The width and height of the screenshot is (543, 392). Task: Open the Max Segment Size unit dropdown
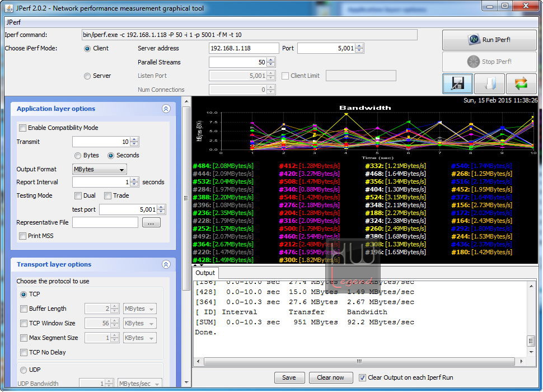point(140,338)
